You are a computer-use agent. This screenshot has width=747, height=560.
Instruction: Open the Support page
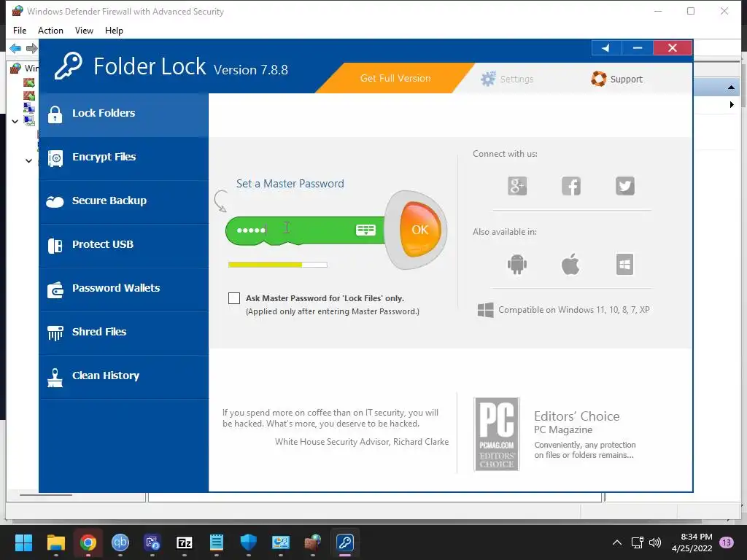[617, 79]
